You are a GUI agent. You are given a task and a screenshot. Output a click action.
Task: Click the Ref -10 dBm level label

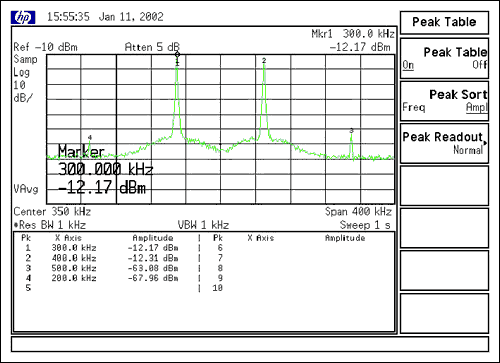point(45,47)
